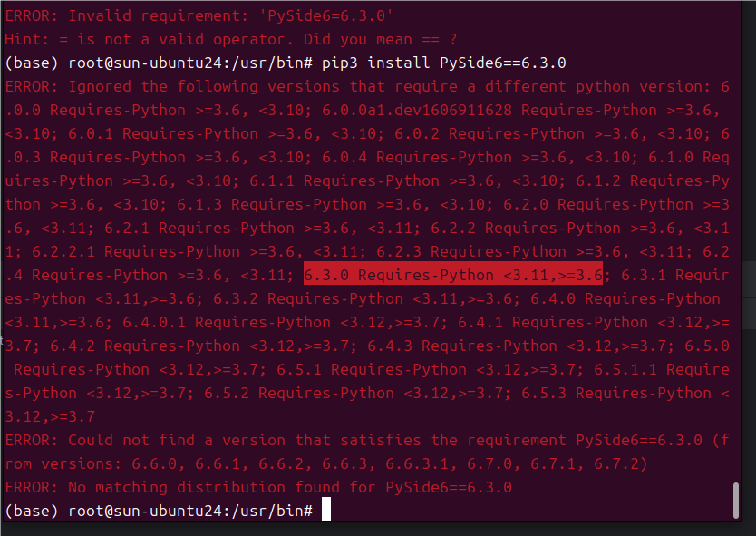756x536 pixels.
Task: Click the 'ERROR: No matching distribution found' line
Action: coord(258,487)
